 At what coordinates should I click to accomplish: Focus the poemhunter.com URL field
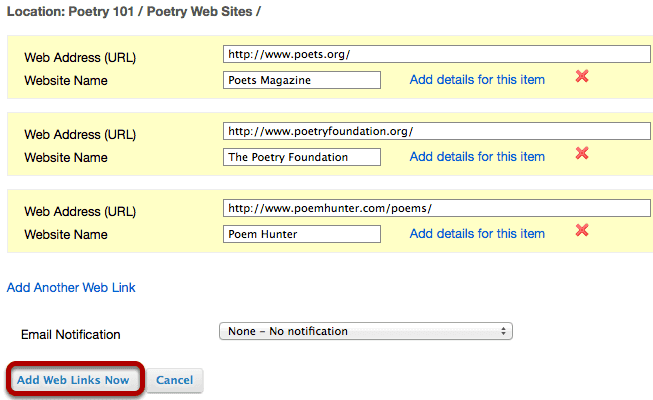pos(437,208)
